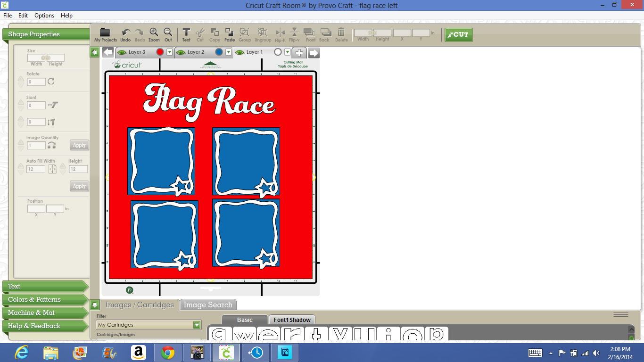Click the rotate clockwise icon

[x=51, y=81]
